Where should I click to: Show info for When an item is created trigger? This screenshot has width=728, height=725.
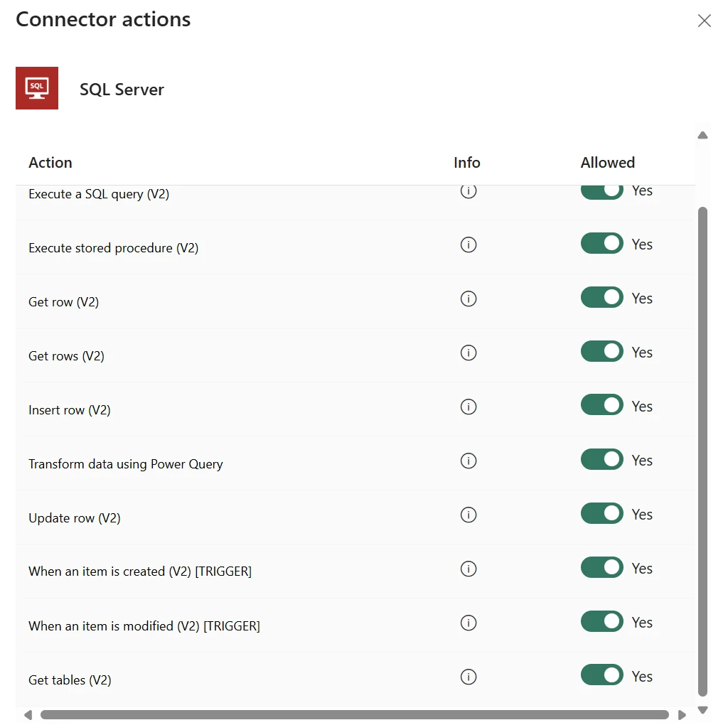click(x=468, y=569)
